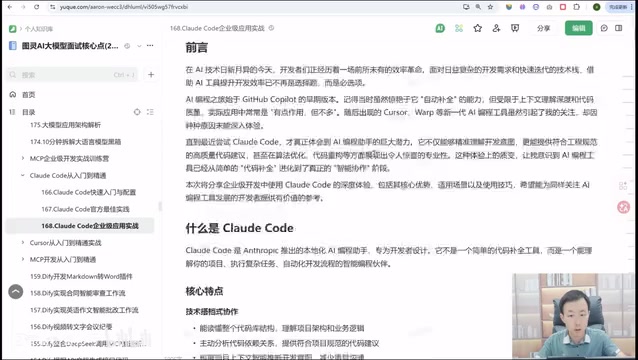Open the 个人知识库 breadcrumb link
This screenshot has height=360, width=638.
39,29
